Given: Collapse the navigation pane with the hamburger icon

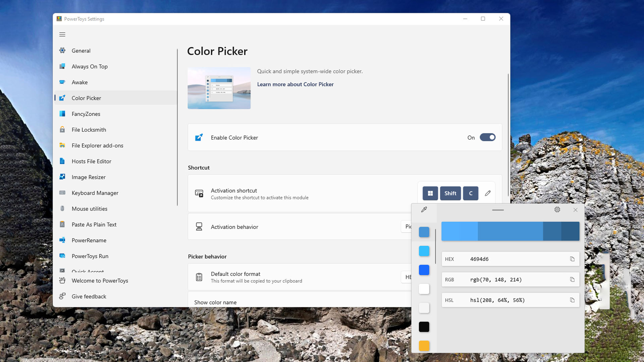Looking at the screenshot, I should (62, 35).
